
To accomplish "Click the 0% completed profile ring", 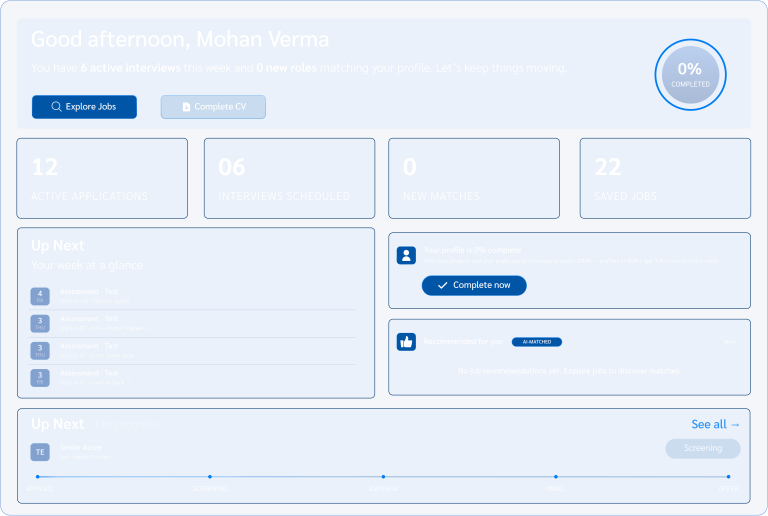I will tap(690, 75).
